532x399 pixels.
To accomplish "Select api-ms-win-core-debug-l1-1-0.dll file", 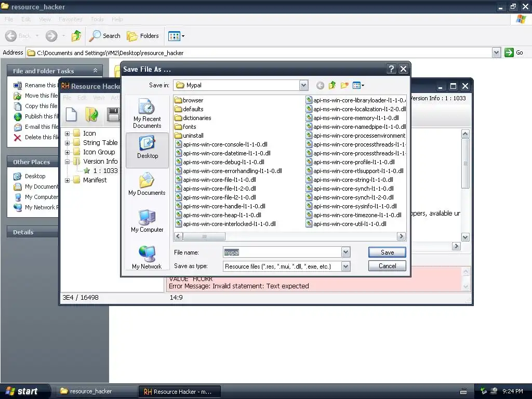I will 220,162.
